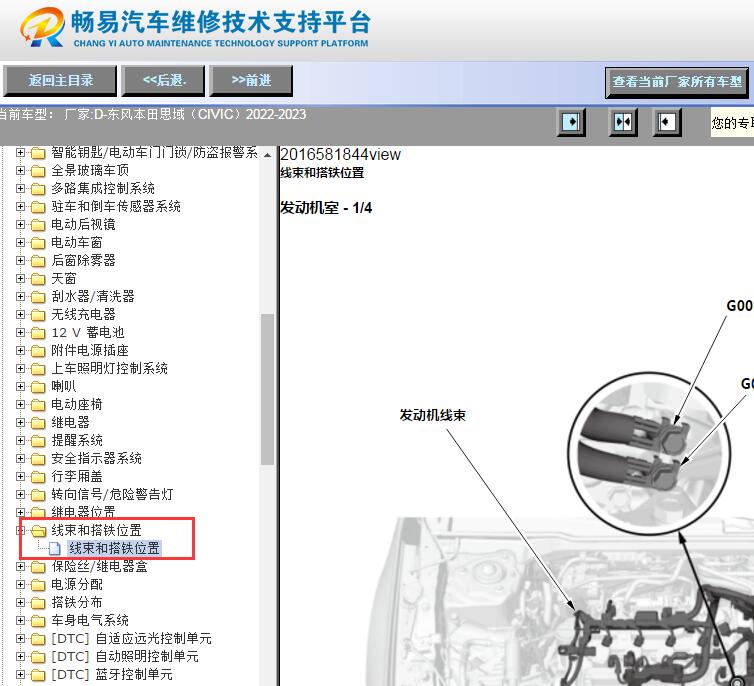Select the 继电器位置 tree item
The width and height of the screenshot is (754, 686).
click(x=83, y=511)
